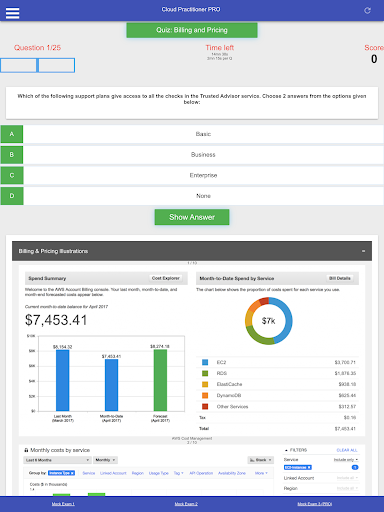Click the Cost Explorer button
Image resolution: width=384 pixels, height=512 pixels.
[166, 278]
